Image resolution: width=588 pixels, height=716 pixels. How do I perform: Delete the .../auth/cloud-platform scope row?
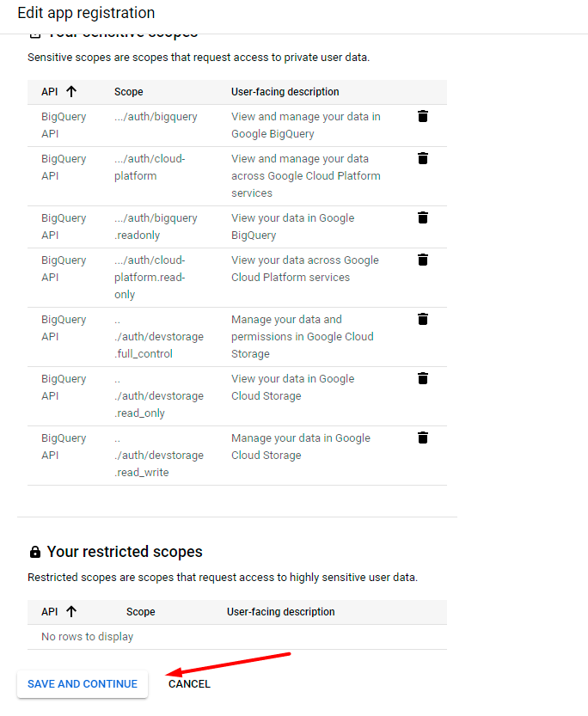click(423, 158)
